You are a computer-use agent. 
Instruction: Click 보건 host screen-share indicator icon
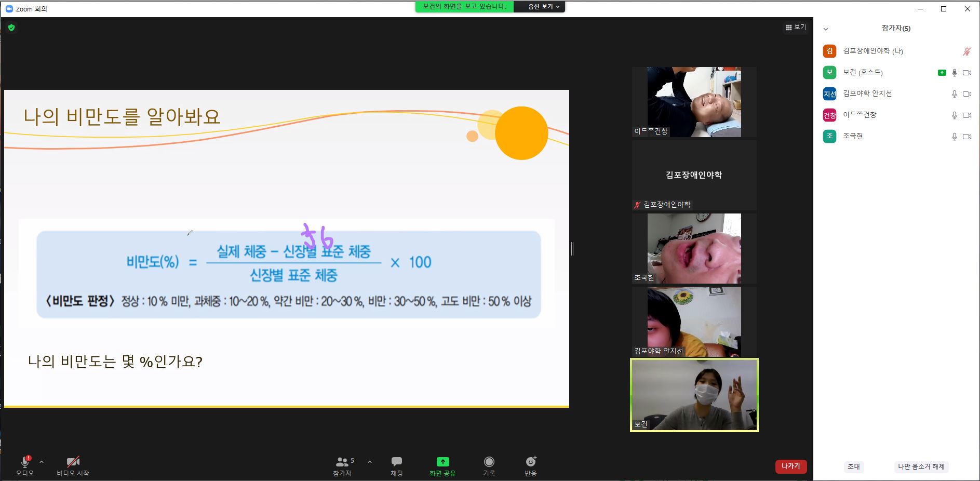coord(942,73)
